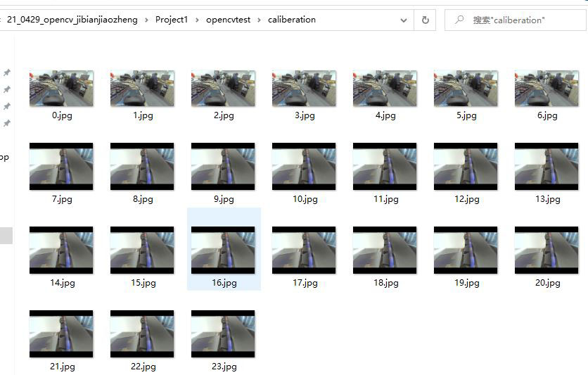This screenshot has width=588, height=375.
Task: Go to opencvtest folder via breadcrumb
Action: pyautogui.click(x=228, y=20)
